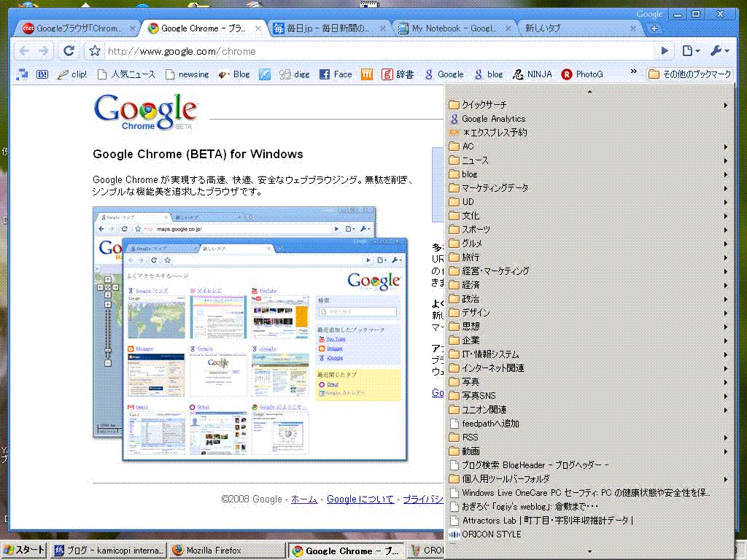Expand the IT・情報システム folder

589,354
